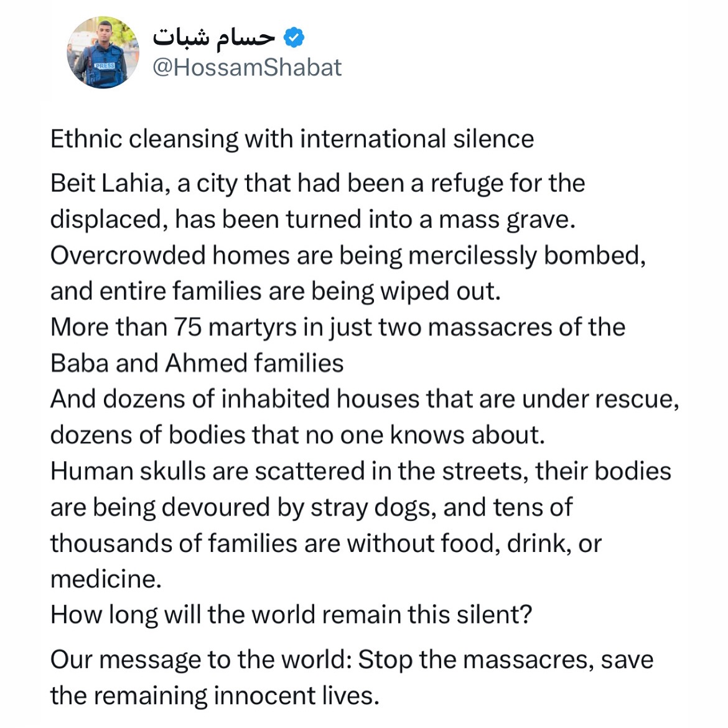Click the single word 'medicine.'
This screenshot has width=728, height=728.
pyautogui.click(x=106, y=579)
